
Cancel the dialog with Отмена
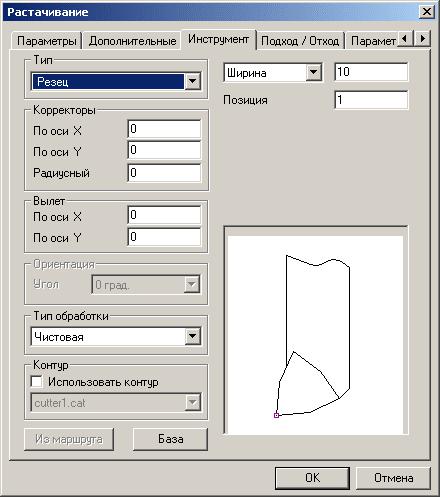tap(393, 478)
